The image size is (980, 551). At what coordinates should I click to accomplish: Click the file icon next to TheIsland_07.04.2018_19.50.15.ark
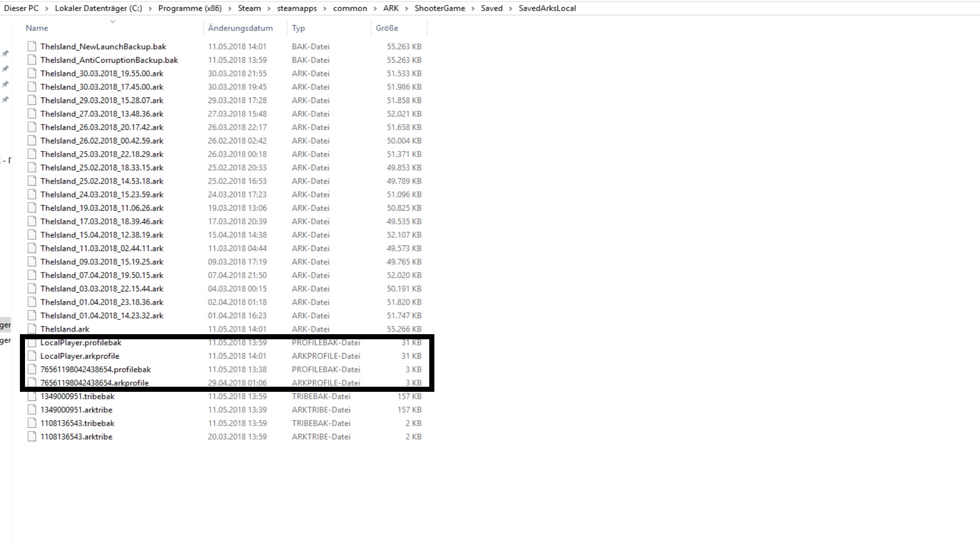point(32,275)
